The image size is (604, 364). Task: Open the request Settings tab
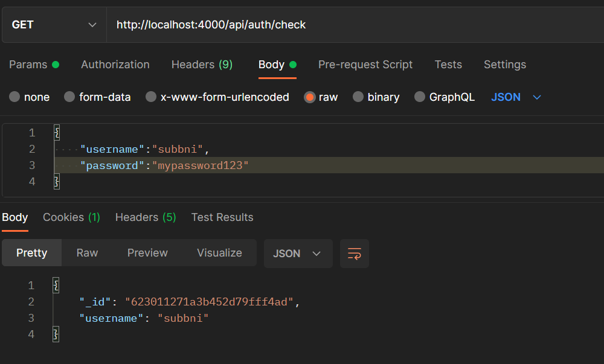point(504,65)
